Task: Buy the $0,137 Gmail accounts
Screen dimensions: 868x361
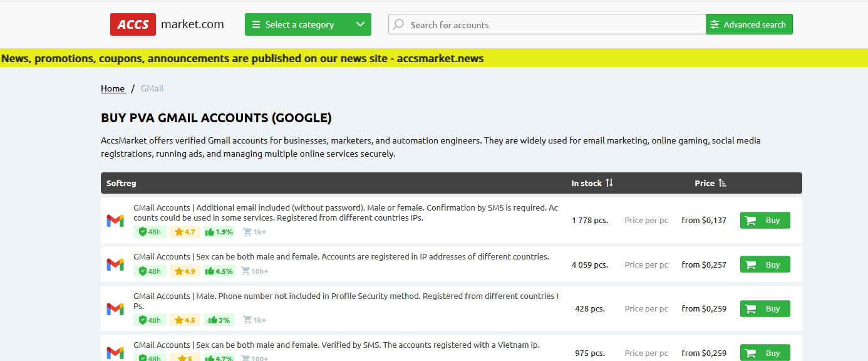Action: 765,220
